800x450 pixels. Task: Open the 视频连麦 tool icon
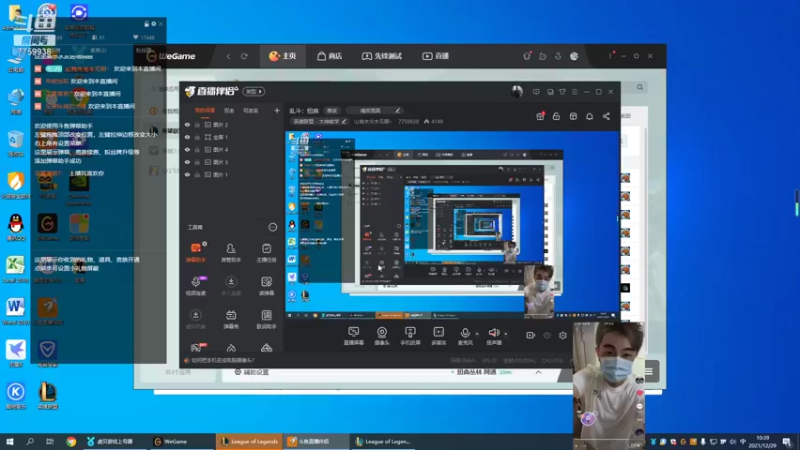tap(196, 286)
